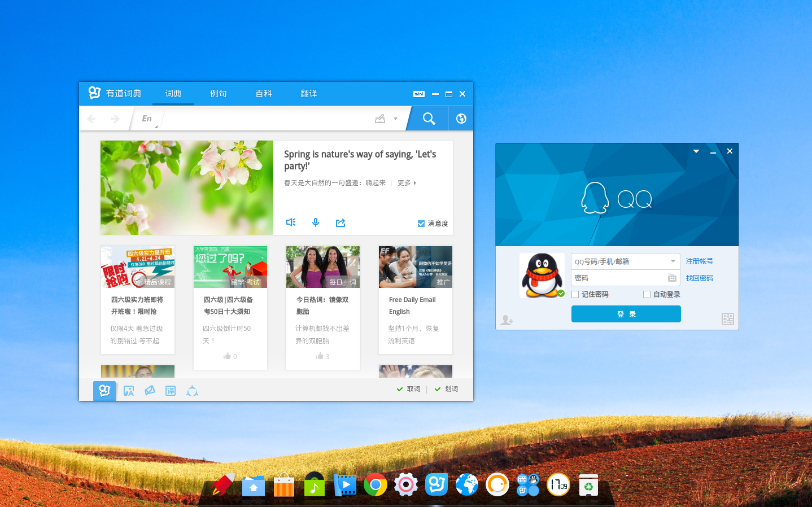Toggle the 划词 selection translate option
812x507 pixels.
tap(446, 389)
